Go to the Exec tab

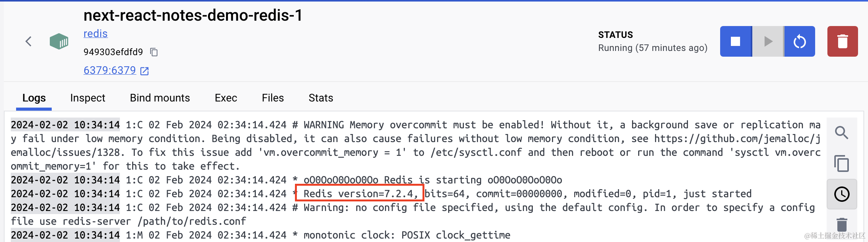(226, 98)
